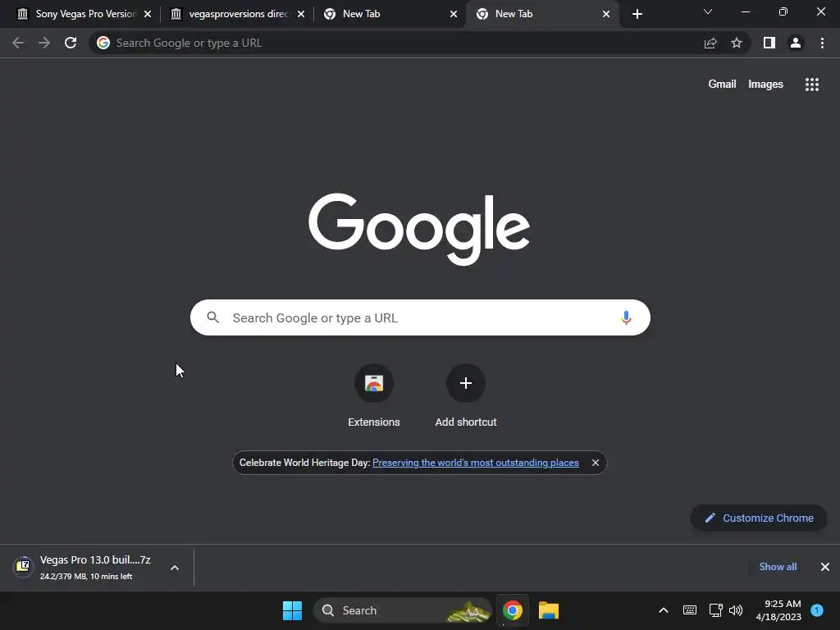Open network settings from the tray

(715, 610)
